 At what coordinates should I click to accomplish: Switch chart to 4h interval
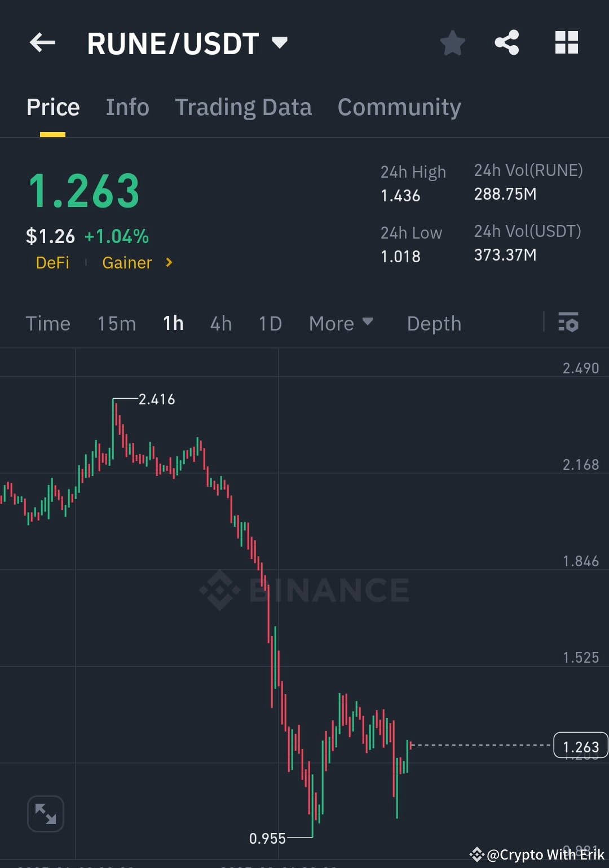click(x=220, y=323)
